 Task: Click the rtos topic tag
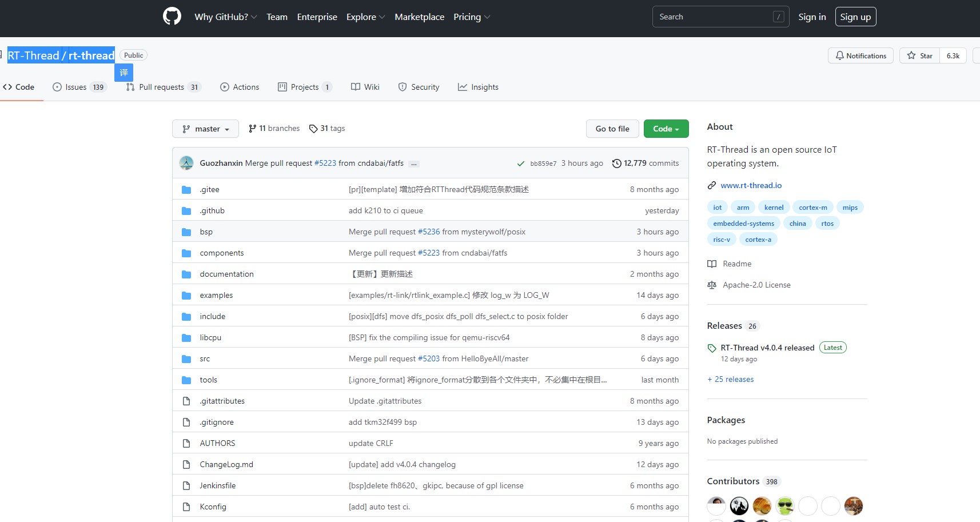827,223
